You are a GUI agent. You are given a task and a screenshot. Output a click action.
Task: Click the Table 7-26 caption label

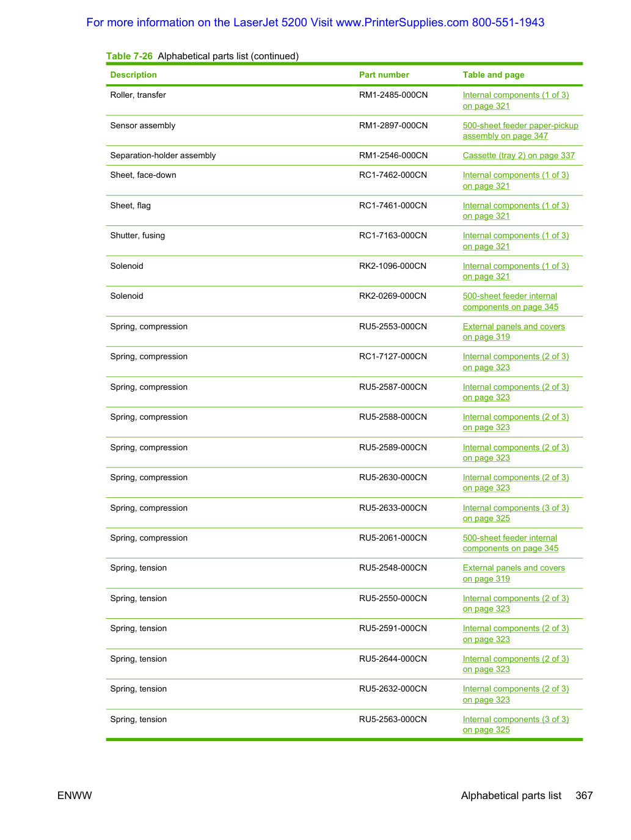[x=129, y=56]
